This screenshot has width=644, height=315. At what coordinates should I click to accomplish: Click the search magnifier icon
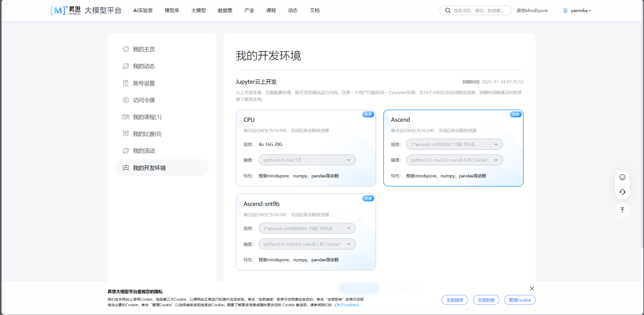coord(448,11)
